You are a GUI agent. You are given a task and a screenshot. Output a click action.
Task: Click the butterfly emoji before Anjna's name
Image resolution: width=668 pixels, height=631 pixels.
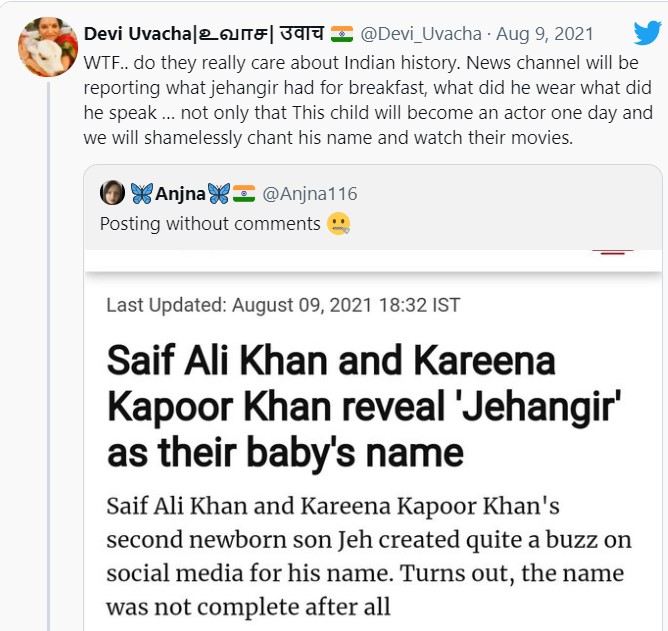coord(142,193)
